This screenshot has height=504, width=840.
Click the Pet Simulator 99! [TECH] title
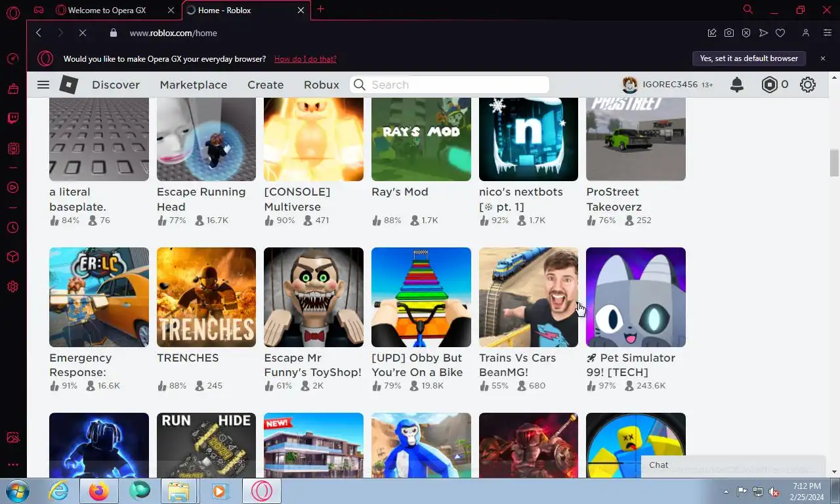pos(631,365)
